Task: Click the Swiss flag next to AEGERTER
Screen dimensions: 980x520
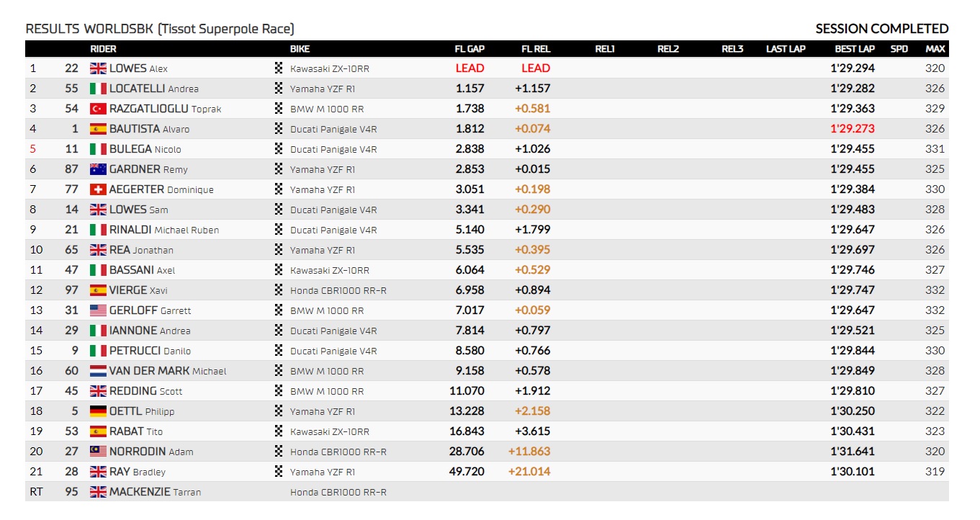Action: coord(98,189)
